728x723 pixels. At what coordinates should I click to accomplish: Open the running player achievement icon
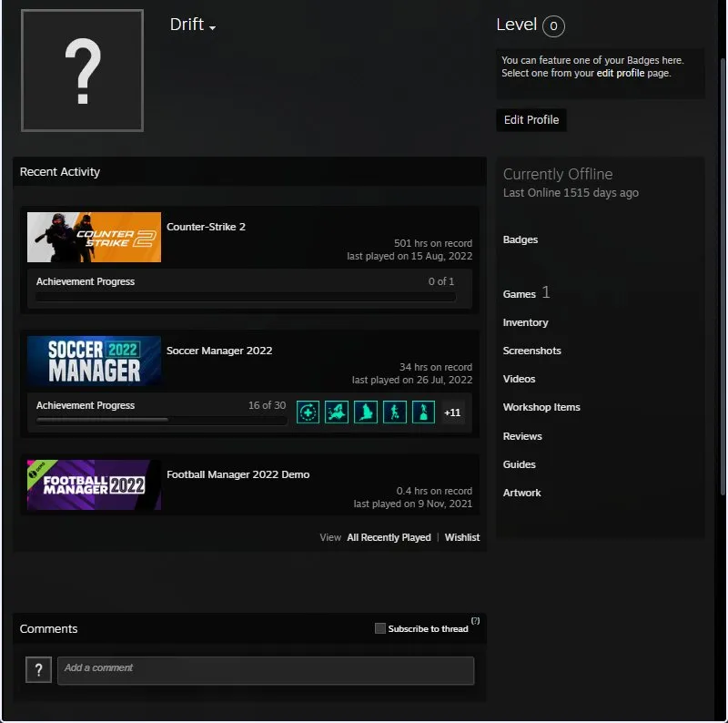(395, 412)
